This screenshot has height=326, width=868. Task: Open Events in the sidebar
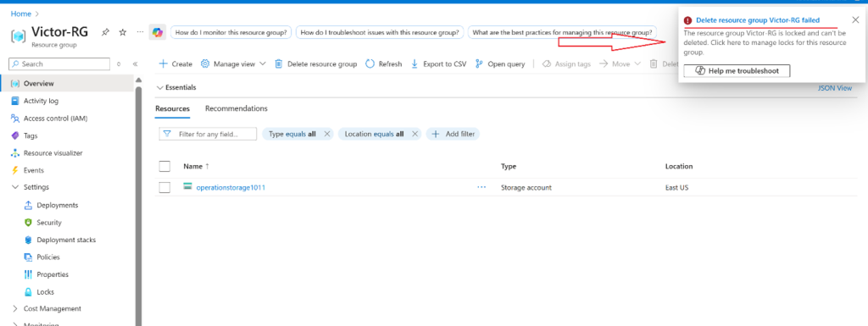click(x=34, y=170)
